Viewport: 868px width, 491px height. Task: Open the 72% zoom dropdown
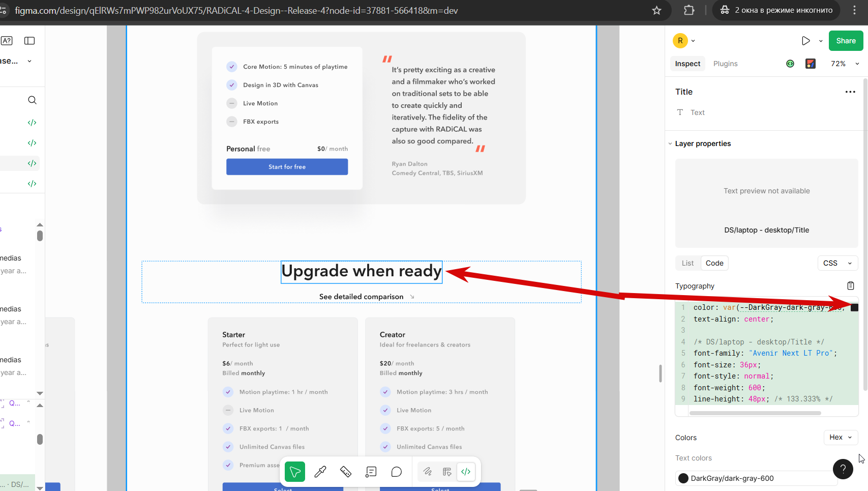point(845,64)
